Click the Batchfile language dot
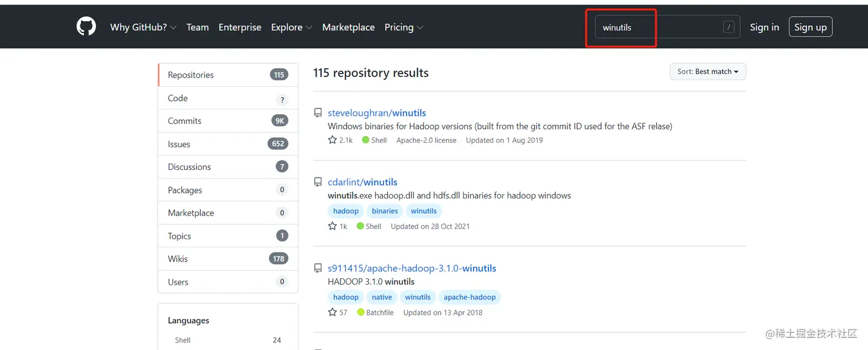This screenshot has height=350, width=868. click(x=361, y=312)
